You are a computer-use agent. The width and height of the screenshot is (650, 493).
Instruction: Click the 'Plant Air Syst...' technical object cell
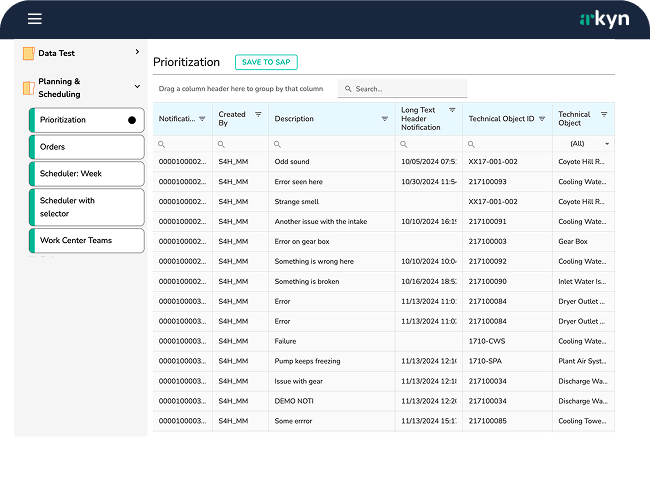pyautogui.click(x=583, y=361)
